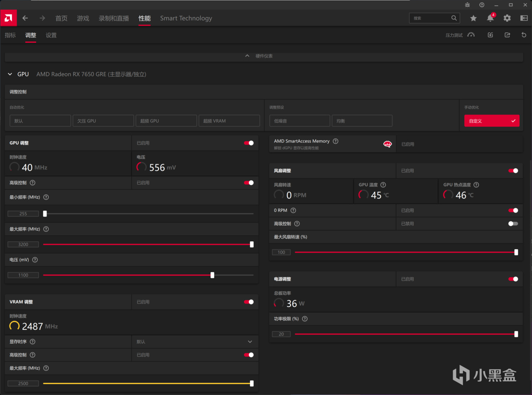Viewport: 532px width, 395px height.
Task: Open the 显存时序 dropdown
Action: tap(195, 342)
